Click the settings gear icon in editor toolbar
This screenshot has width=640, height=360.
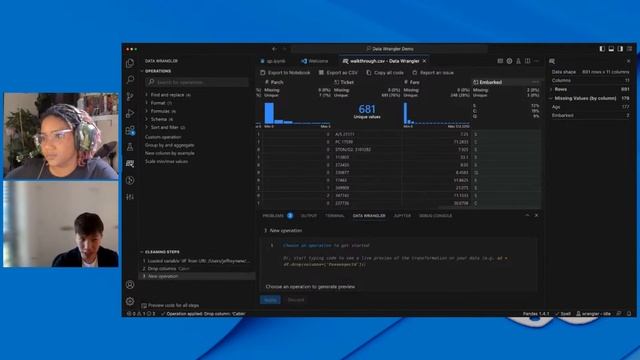pyautogui.click(x=509, y=61)
